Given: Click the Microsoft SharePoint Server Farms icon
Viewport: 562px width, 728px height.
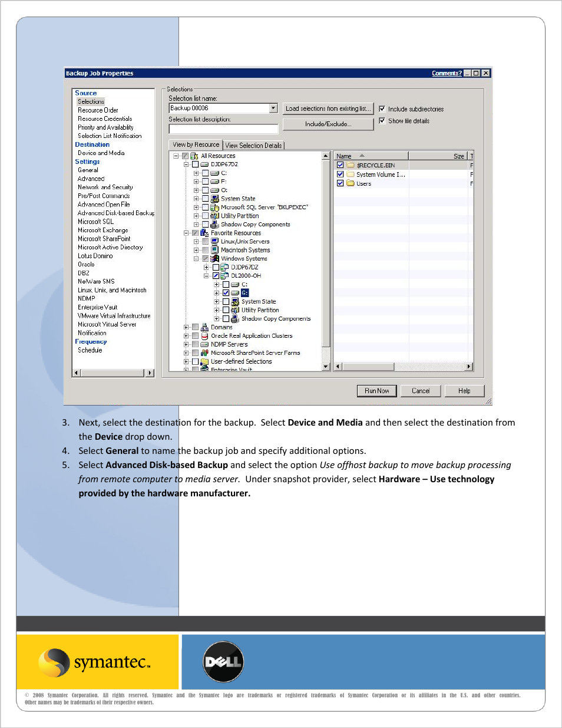Looking at the screenshot, I should click(x=204, y=353).
